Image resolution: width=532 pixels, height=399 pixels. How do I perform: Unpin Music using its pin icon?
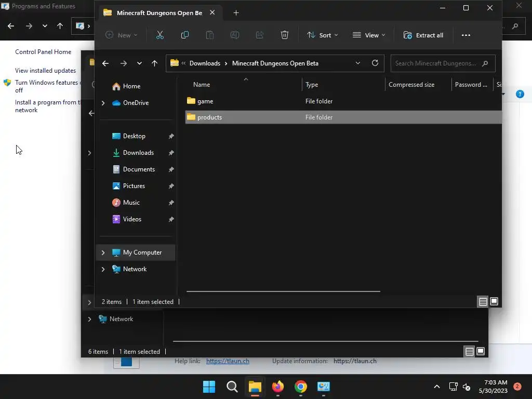[171, 203]
